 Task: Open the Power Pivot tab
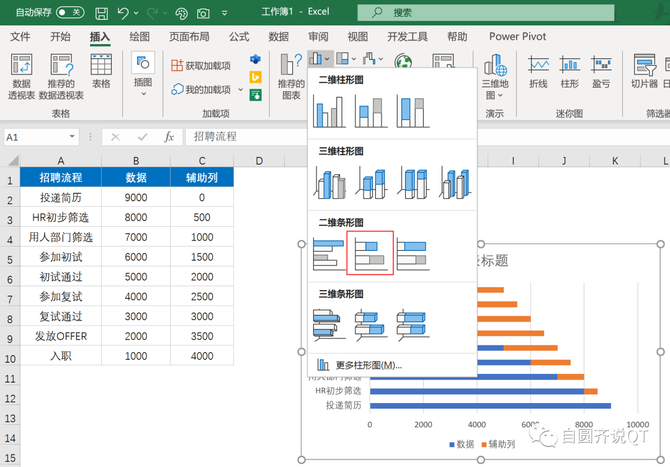coord(517,37)
